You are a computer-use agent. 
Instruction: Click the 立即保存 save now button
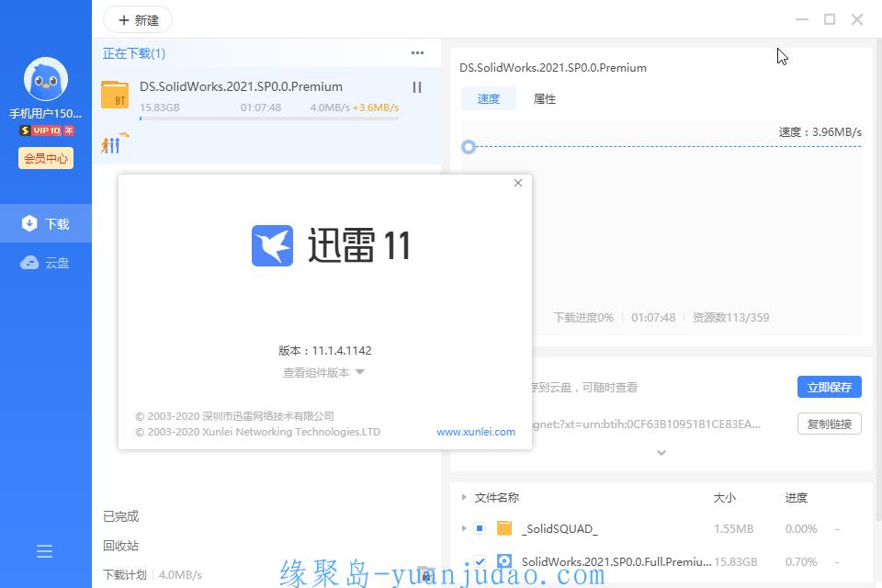pyautogui.click(x=829, y=387)
